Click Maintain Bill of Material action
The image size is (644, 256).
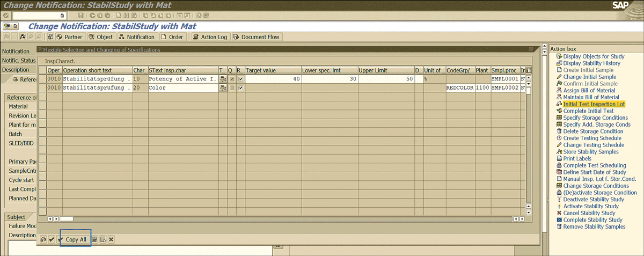591,97
